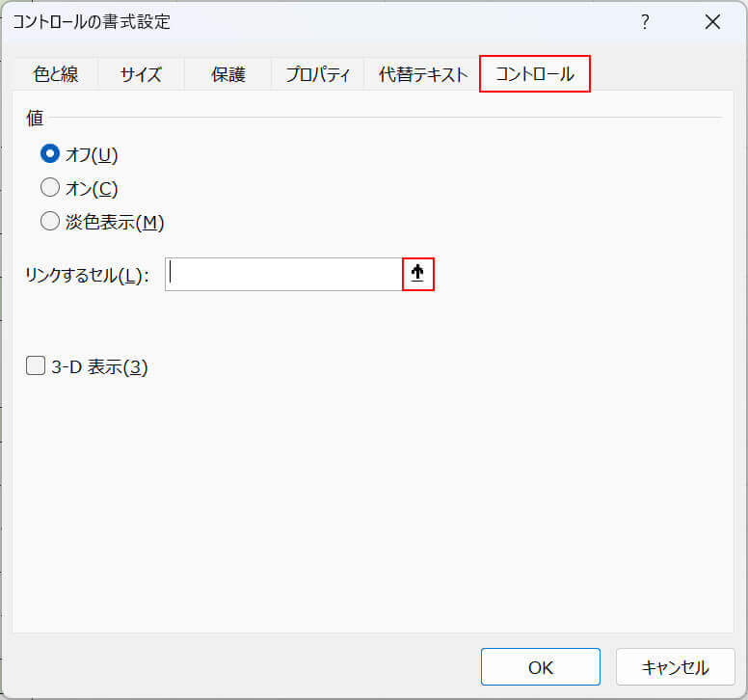Image resolution: width=748 pixels, height=700 pixels.
Task: Click the リンクするセル(L) label text
Action: pos(87,275)
